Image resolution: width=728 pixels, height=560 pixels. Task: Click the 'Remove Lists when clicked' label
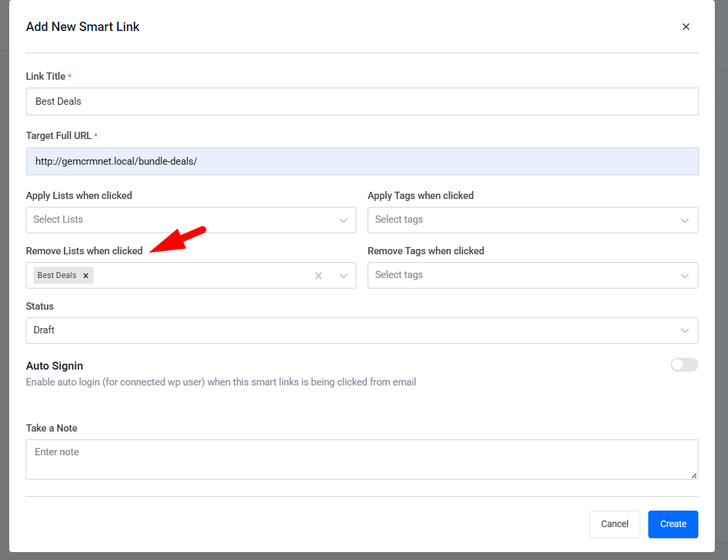pyautogui.click(x=84, y=251)
